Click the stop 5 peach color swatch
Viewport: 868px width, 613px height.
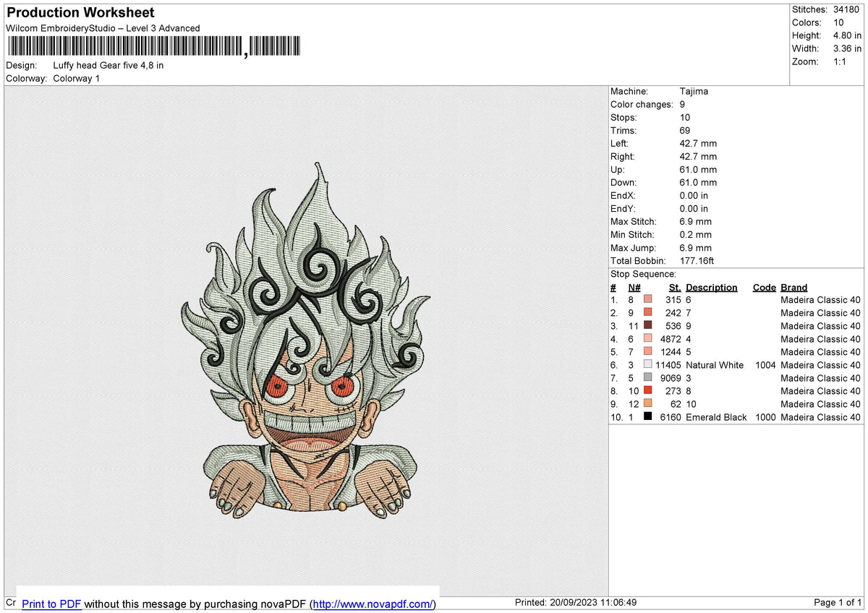coord(647,351)
